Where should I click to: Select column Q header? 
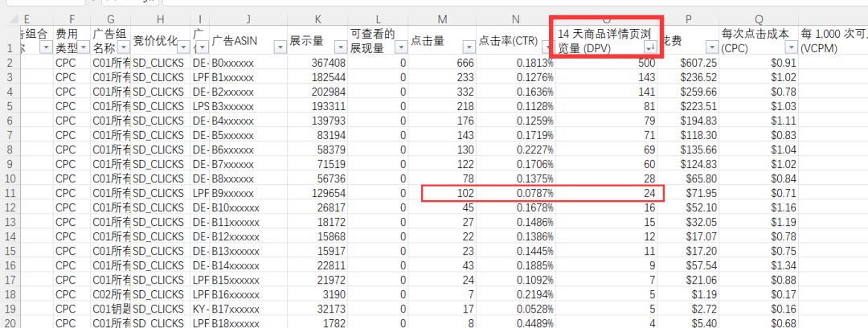(759, 20)
